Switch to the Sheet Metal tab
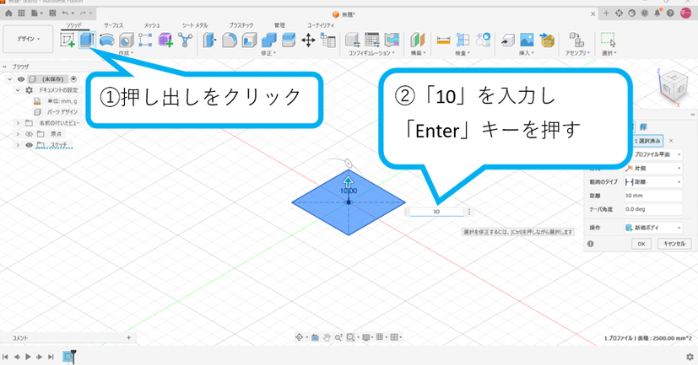Viewport: 698px width, 365px height. click(195, 25)
